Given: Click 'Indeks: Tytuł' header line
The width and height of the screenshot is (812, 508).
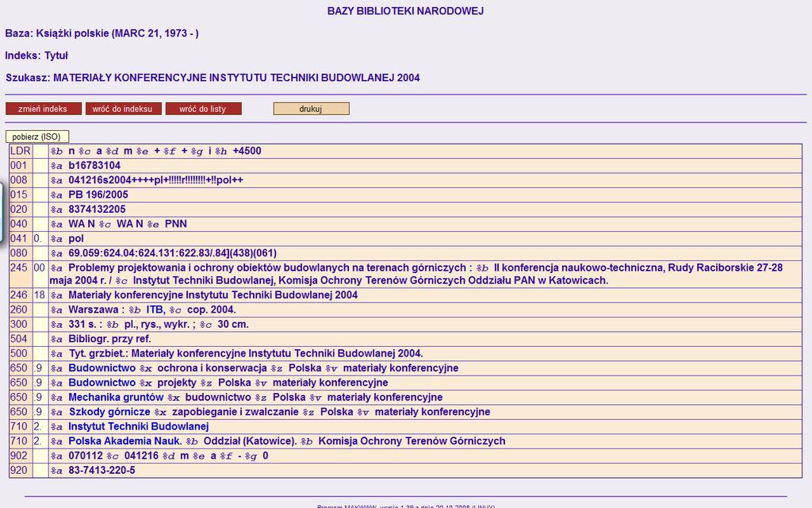Looking at the screenshot, I should coord(36,56).
